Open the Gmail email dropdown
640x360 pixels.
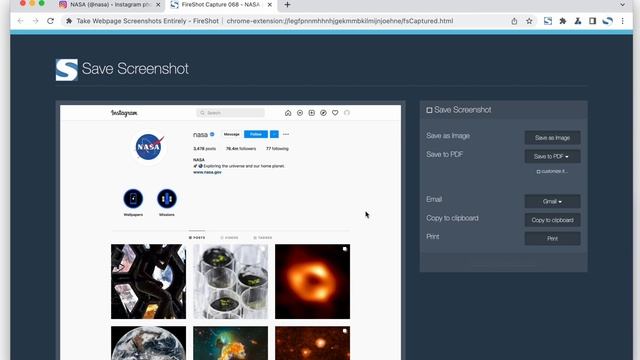552,201
